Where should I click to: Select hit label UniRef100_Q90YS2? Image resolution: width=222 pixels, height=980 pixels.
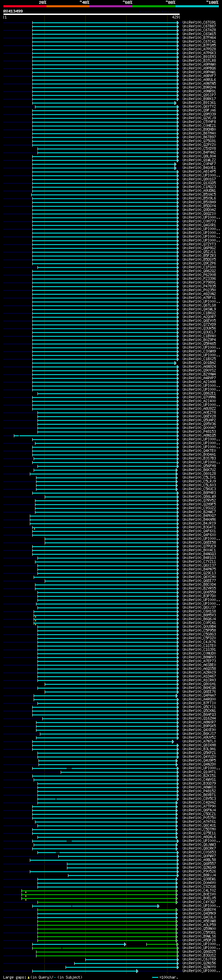click(199, 371)
